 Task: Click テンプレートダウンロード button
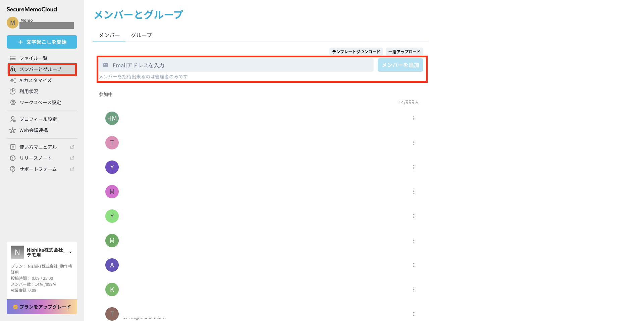[x=356, y=52]
